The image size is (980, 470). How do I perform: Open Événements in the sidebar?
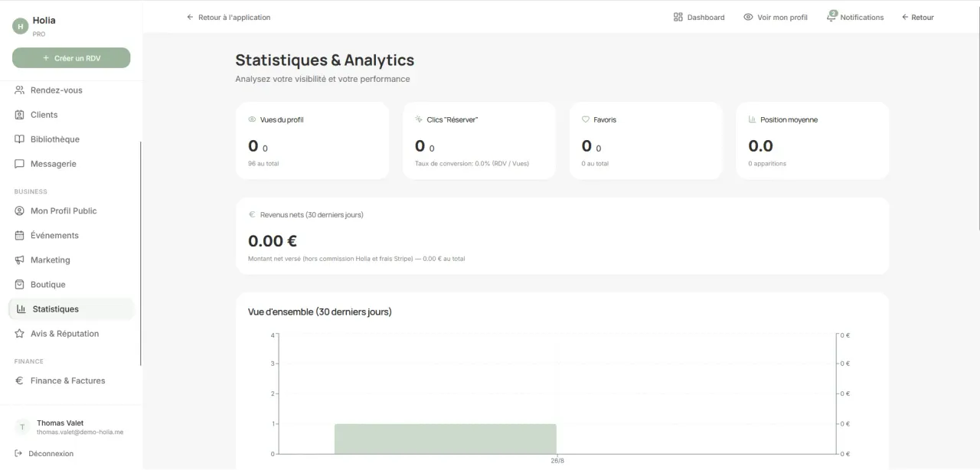[71, 236]
